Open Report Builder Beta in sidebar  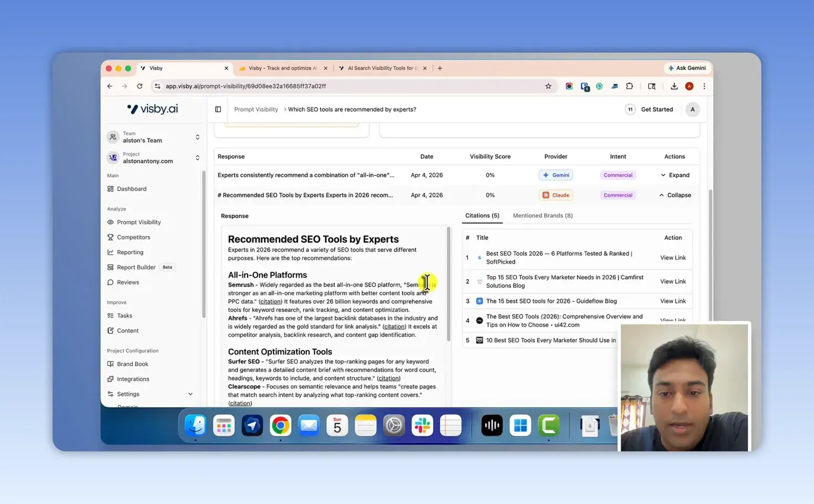tap(141, 267)
